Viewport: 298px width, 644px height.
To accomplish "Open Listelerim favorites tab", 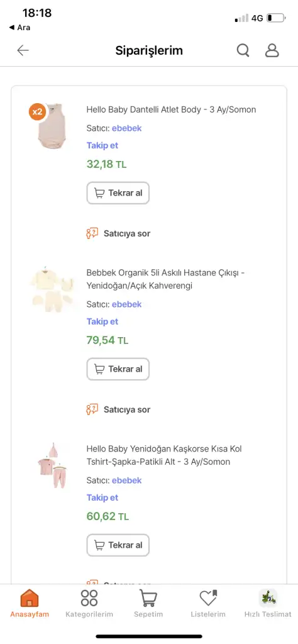I will tap(208, 603).
